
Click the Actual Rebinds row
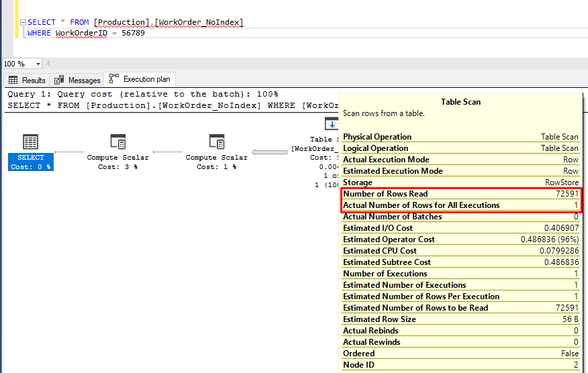click(460, 331)
